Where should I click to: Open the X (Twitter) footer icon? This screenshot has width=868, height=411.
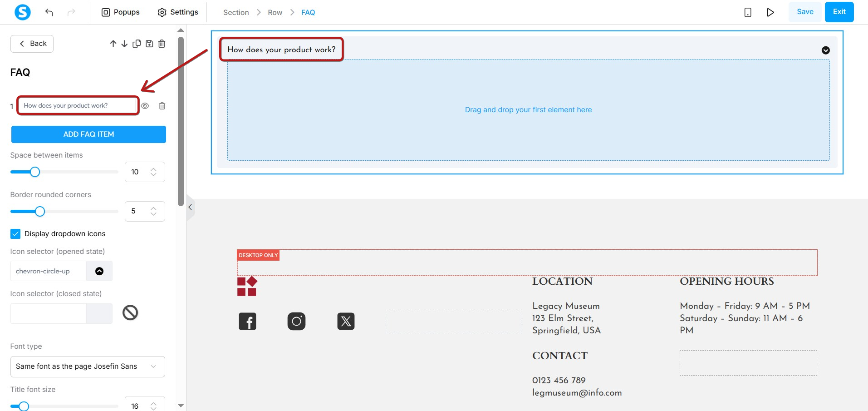click(346, 322)
